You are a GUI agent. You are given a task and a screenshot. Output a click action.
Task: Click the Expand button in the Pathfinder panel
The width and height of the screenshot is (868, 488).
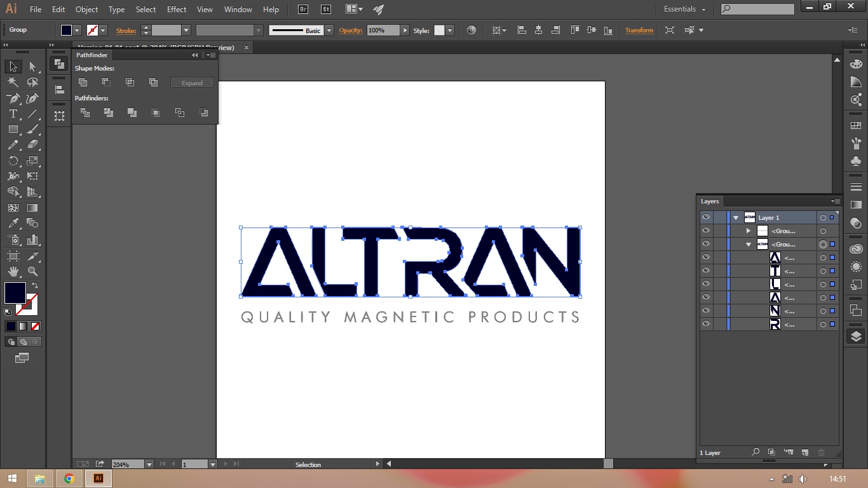tap(191, 82)
